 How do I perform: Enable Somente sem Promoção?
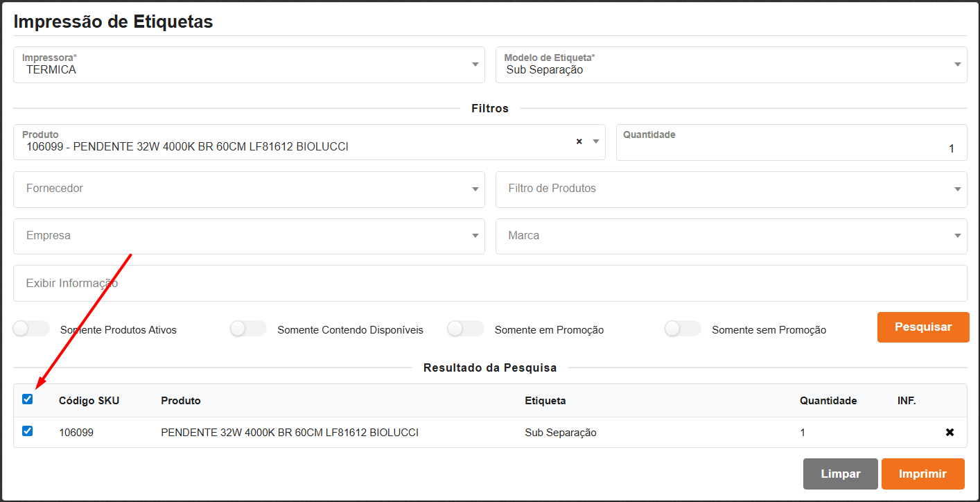coord(683,329)
